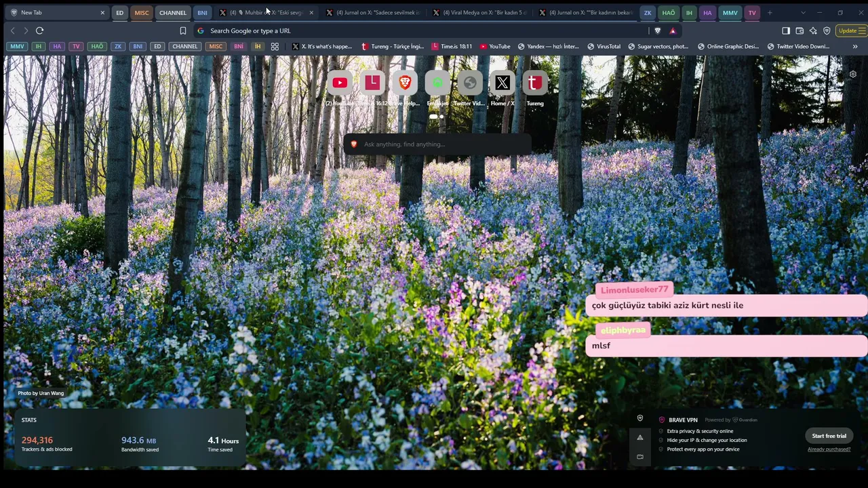Click the Brave Rewards triangle icon in address bar
The image size is (868, 488).
click(673, 30)
